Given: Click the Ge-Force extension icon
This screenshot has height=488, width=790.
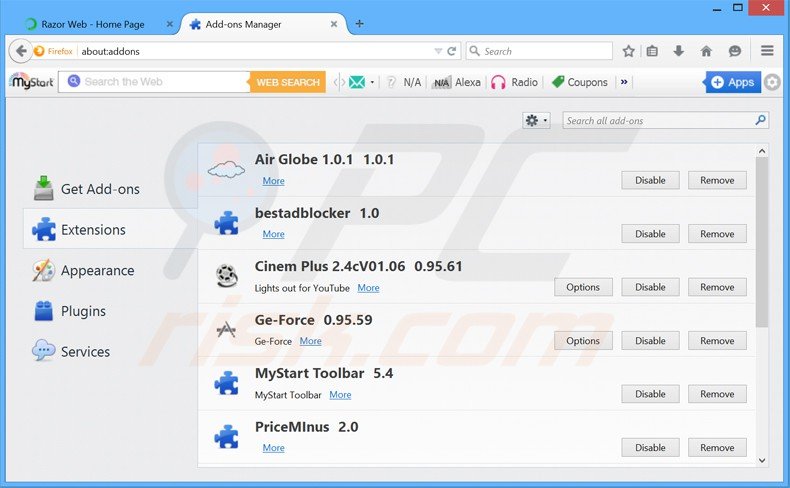Looking at the screenshot, I should (x=226, y=329).
